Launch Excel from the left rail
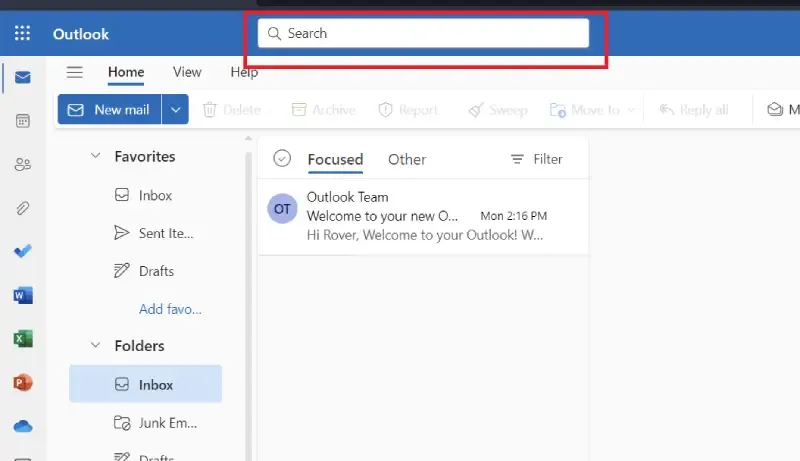This screenshot has height=461, width=800. (x=23, y=339)
